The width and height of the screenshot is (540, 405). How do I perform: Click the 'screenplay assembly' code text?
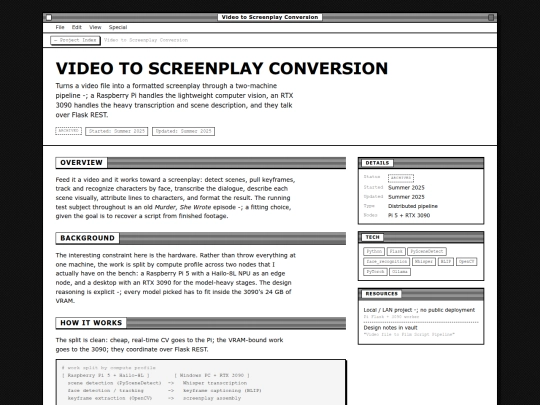point(212,398)
